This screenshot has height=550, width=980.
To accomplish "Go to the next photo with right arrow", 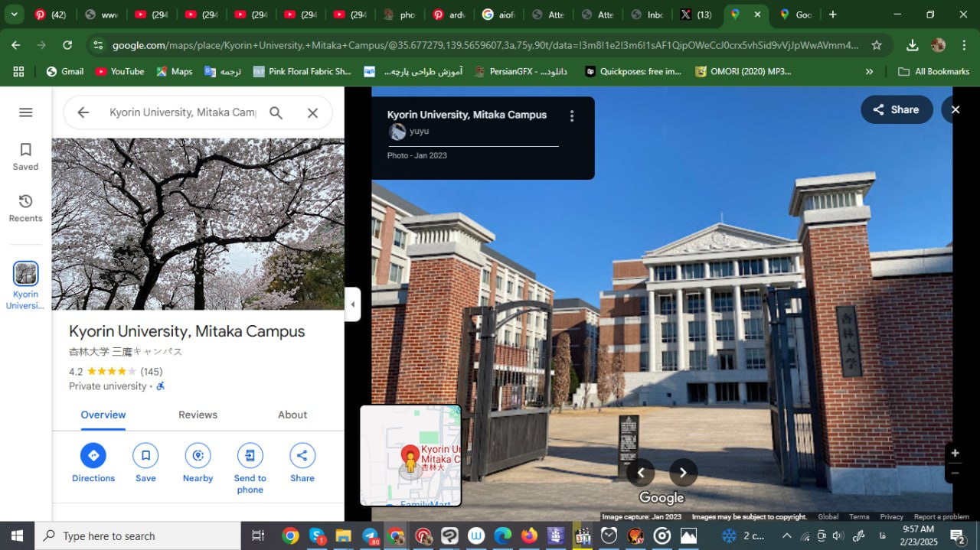I will [x=683, y=473].
